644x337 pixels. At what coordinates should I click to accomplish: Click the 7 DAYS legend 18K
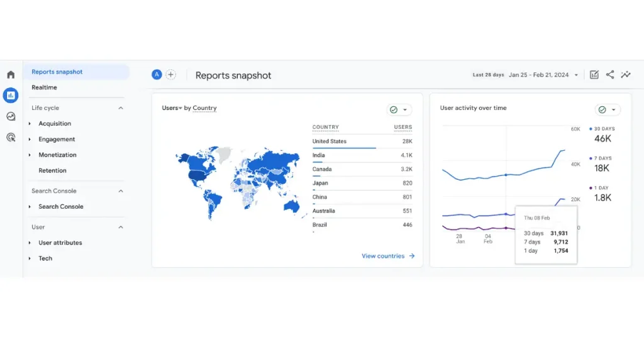[x=601, y=164]
